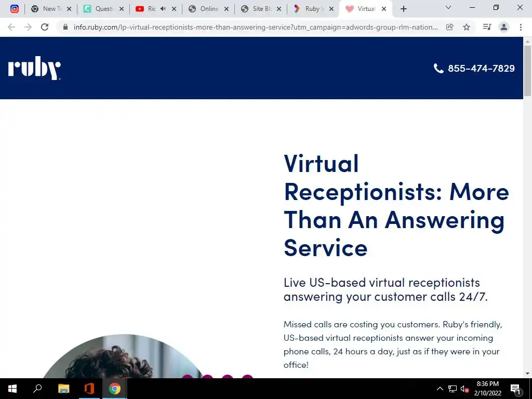Image resolution: width=532 pixels, height=399 pixels.
Task: Click the phone icon beside 855-474-7829
Action: coord(438,69)
